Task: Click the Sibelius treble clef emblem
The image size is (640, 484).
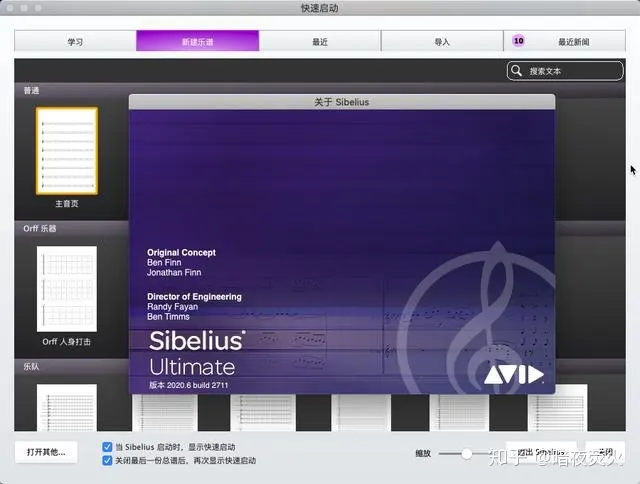Action: pyautogui.click(x=478, y=318)
